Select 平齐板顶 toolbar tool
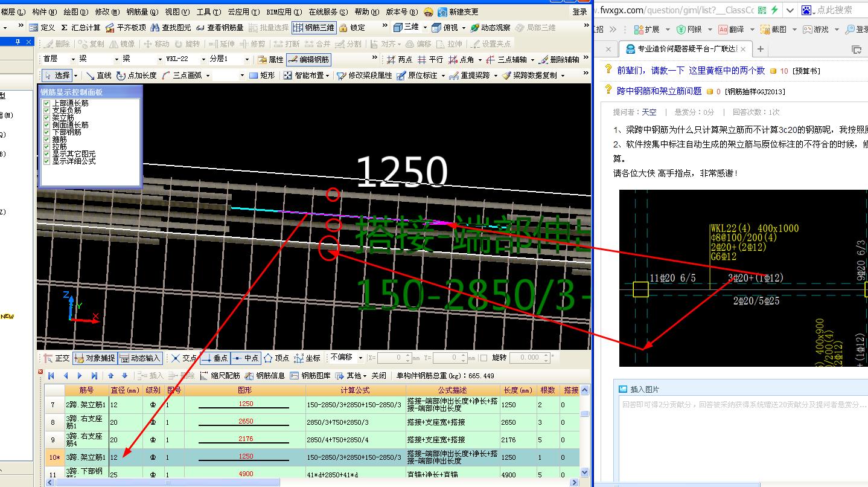The height and width of the screenshot is (487, 868). [x=126, y=27]
